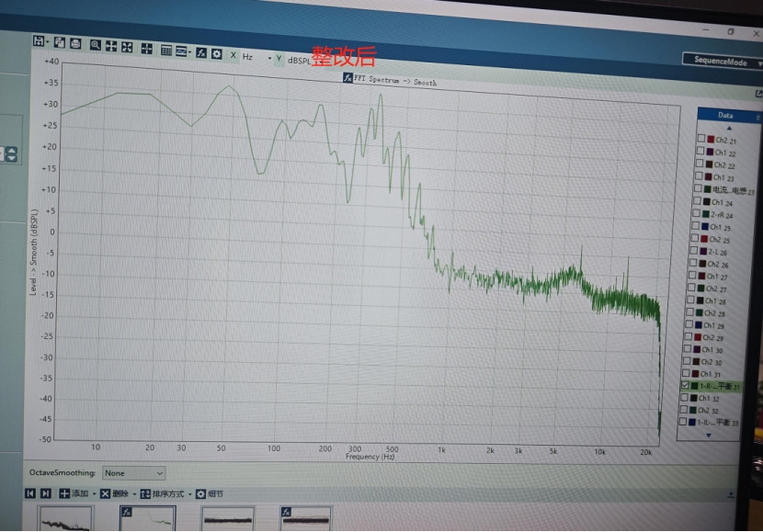Show the Ch1 32 trace via checkbox
Screen dimensions: 763x532
[x=684, y=397]
